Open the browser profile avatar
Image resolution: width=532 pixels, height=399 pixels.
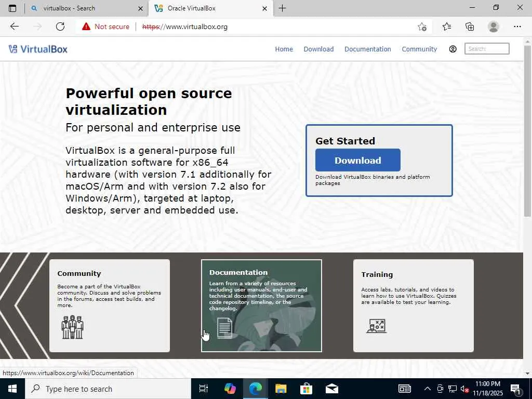tap(494, 26)
